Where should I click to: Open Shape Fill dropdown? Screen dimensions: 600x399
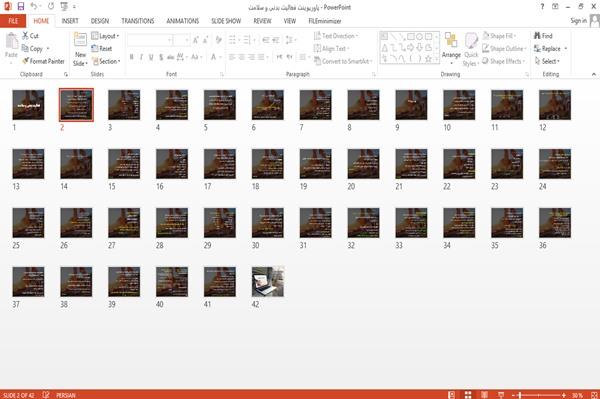pyautogui.click(x=499, y=36)
